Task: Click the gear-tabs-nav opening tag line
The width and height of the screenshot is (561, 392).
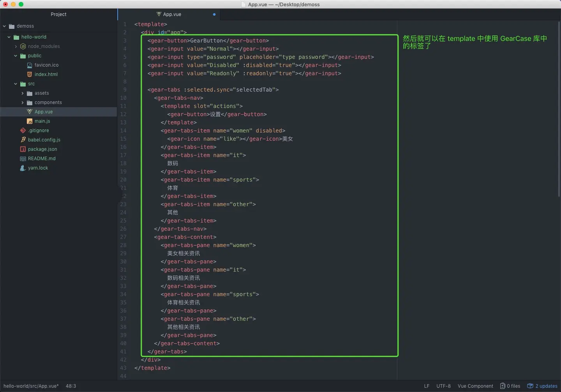Action: coord(179,98)
